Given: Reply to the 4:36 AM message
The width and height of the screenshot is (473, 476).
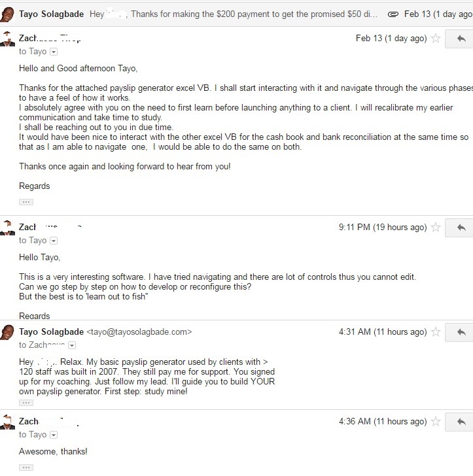Looking at the screenshot, I should pyautogui.click(x=460, y=422).
